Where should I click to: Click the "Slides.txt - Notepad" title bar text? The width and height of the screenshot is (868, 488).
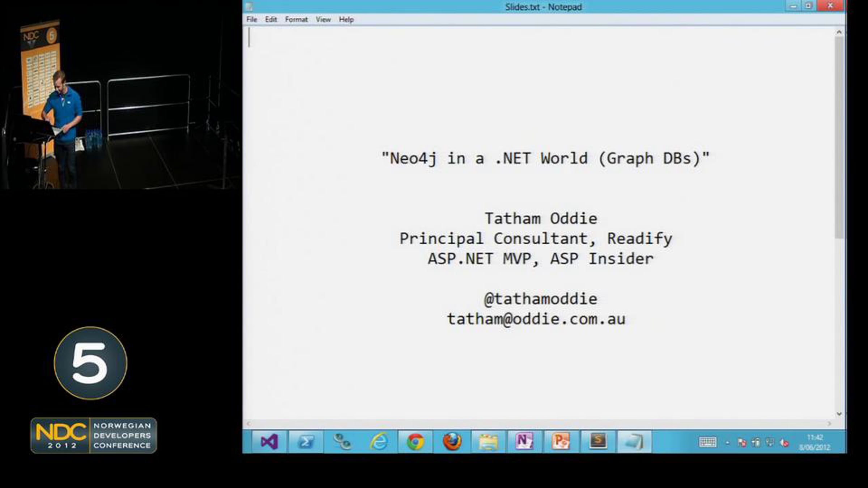(x=543, y=7)
